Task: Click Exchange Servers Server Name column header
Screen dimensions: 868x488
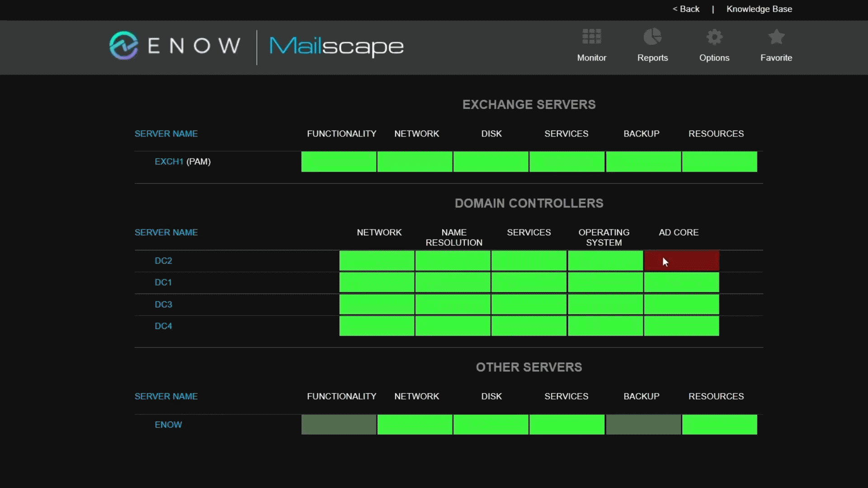Action: coord(166,134)
